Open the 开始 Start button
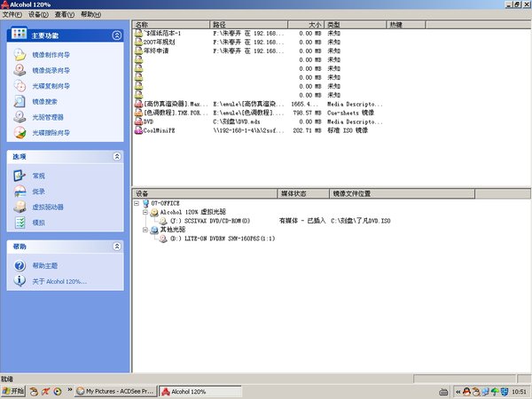The width and height of the screenshot is (532, 399). pyautogui.click(x=13, y=392)
